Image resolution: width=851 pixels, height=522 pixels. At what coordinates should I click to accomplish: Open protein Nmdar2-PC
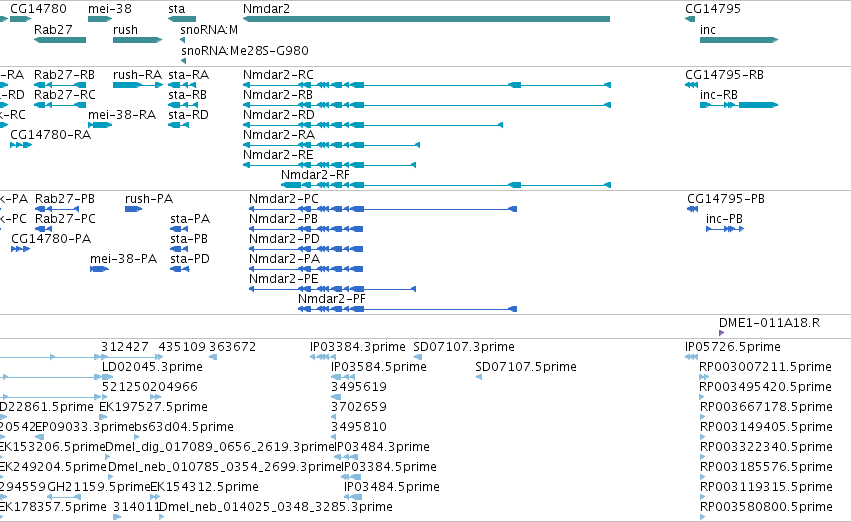tap(283, 199)
